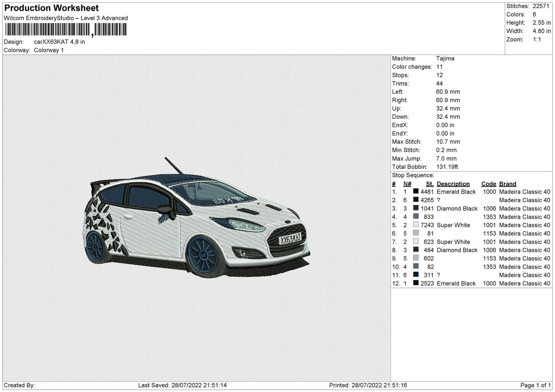Viewport: 555px width, 392px height.
Task: Select 'Wilcom EmbroideryStudio – Level 3 Advanced' text
Action: 66,18
